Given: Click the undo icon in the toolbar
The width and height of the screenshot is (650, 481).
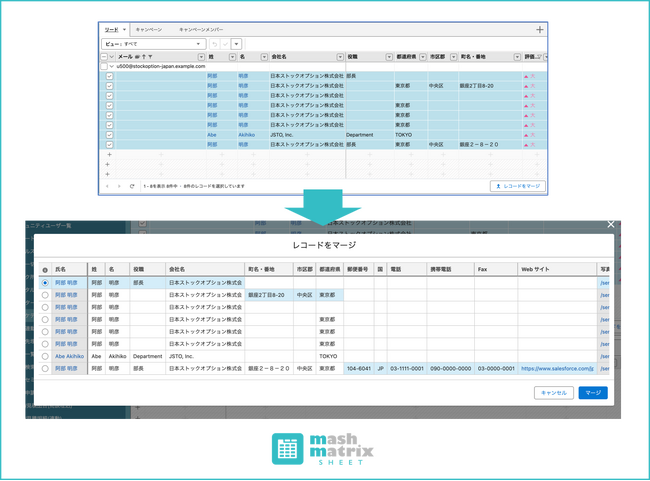Looking at the screenshot, I should tap(214, 44).
